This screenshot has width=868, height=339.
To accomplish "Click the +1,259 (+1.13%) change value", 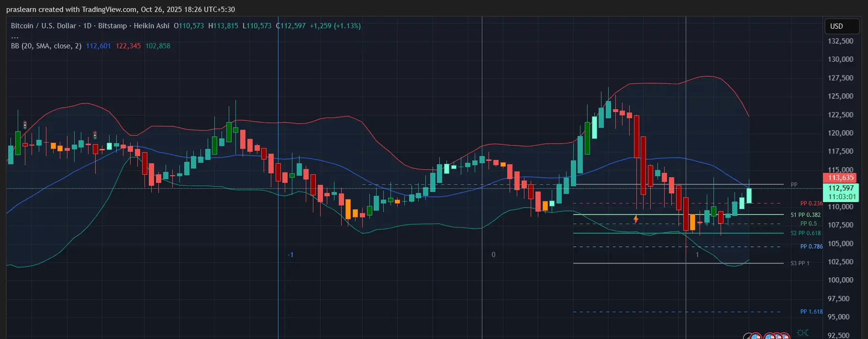I will [335, 26].
